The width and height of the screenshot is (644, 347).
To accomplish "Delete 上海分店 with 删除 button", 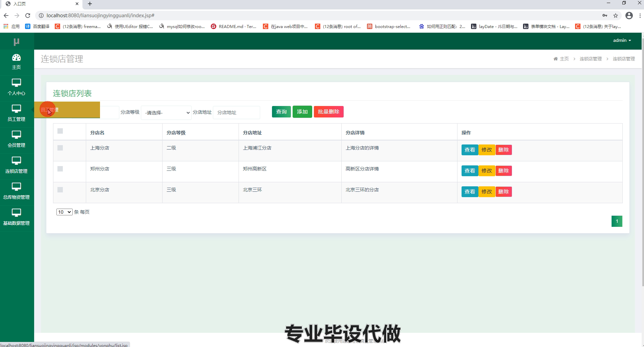I will (x=503, y=150).
